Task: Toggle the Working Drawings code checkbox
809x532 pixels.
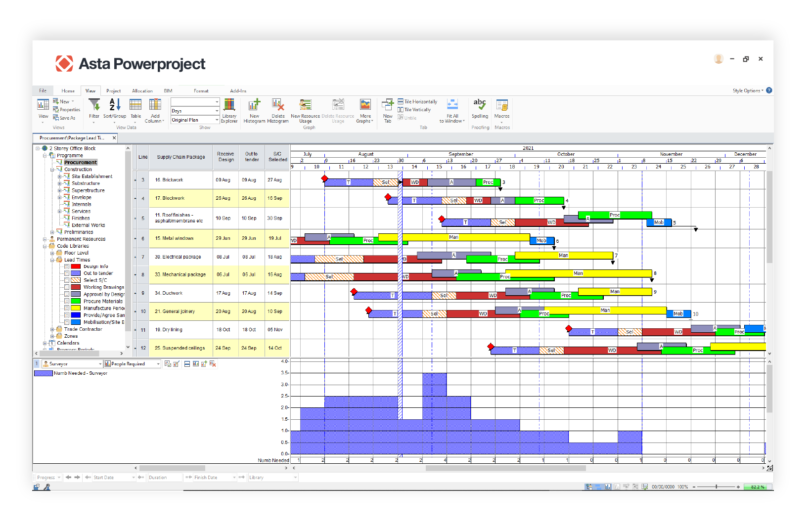Action: (67, 287)
